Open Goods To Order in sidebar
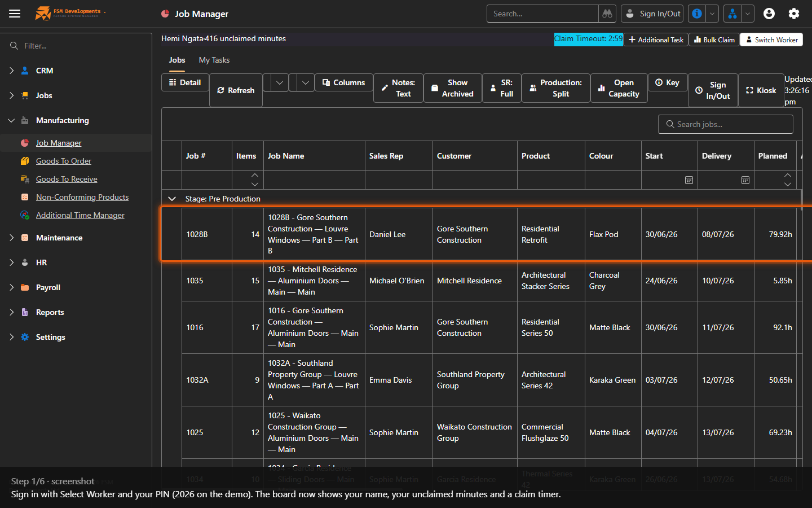This screenshot has height=508, width=812. pos(64,161)
